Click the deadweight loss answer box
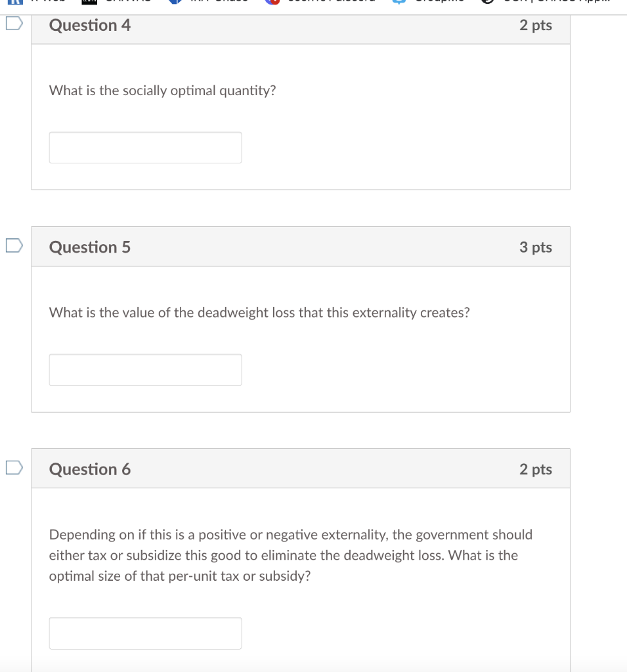Viewport: 627px width, 672px height. 145,369
